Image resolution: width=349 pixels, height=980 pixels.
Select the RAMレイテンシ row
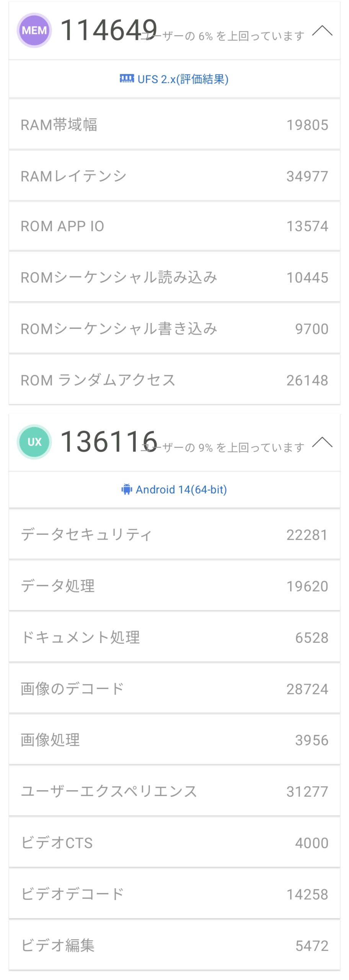pyautogui.click(x=174, y=176)
